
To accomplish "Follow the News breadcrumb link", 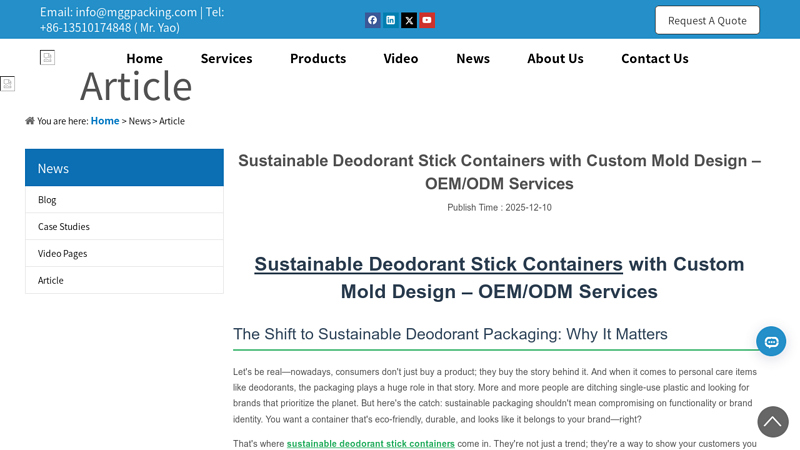I will pyautogui.click(x=139, y=121).
